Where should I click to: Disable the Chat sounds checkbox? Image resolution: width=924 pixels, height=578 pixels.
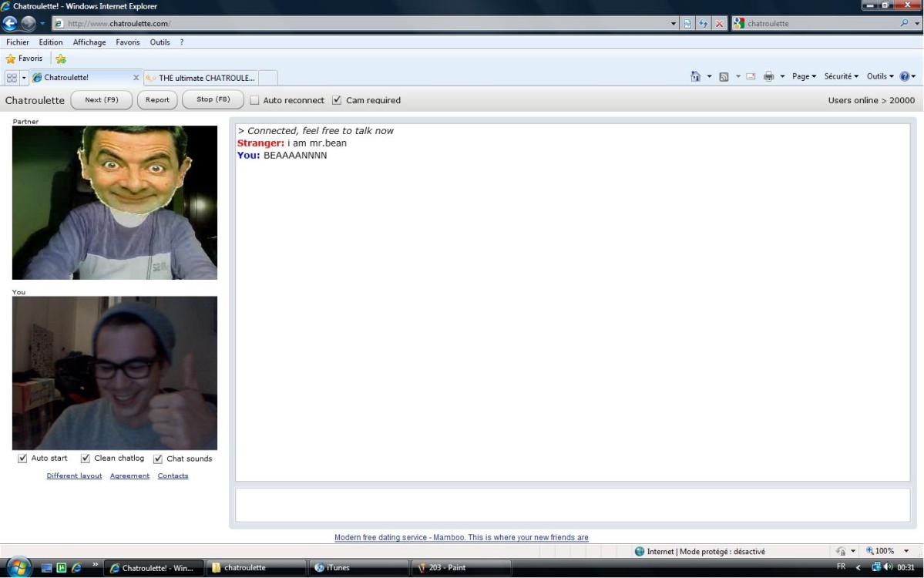click(x=158, y=459)
